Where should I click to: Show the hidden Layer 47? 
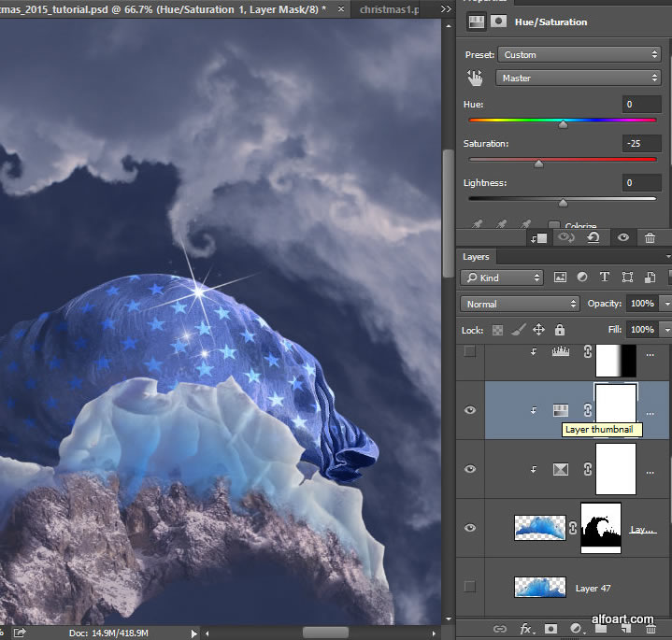tap(470, 587)
